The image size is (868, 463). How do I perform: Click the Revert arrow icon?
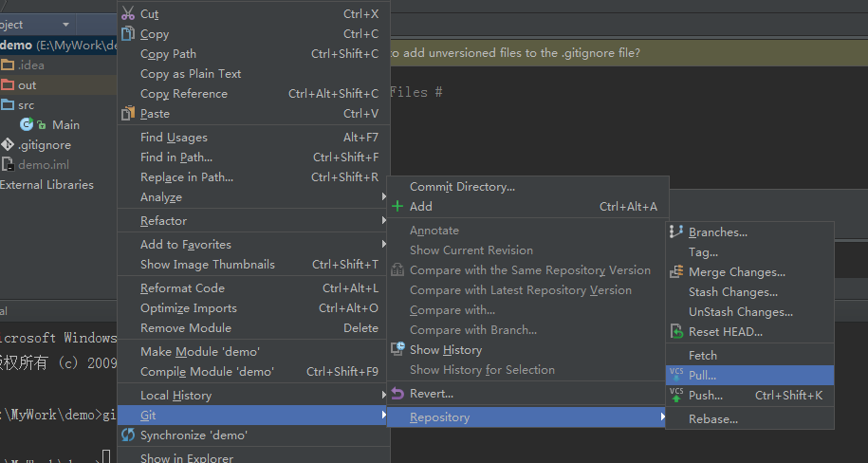[397, 393]
